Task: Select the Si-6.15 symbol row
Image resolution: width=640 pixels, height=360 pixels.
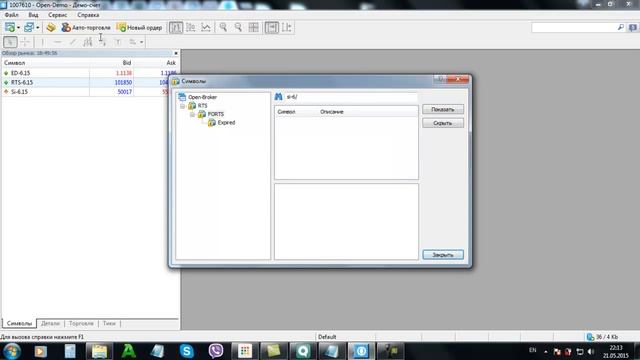Action: point(90,91)
